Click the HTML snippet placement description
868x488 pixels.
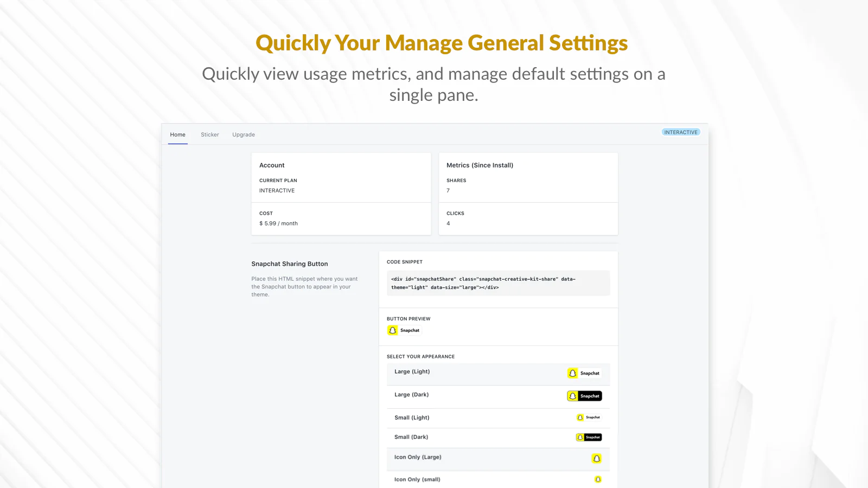[304, 287]
